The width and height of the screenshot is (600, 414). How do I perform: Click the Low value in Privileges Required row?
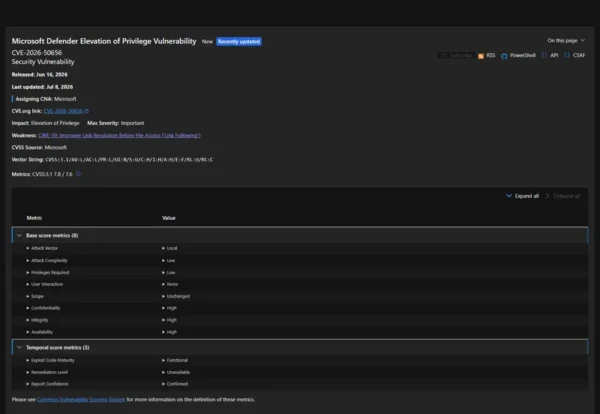[171, 272]
